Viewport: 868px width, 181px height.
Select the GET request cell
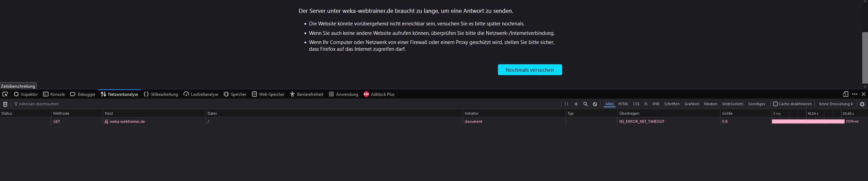pyautogui.click(x=77, y=121)
